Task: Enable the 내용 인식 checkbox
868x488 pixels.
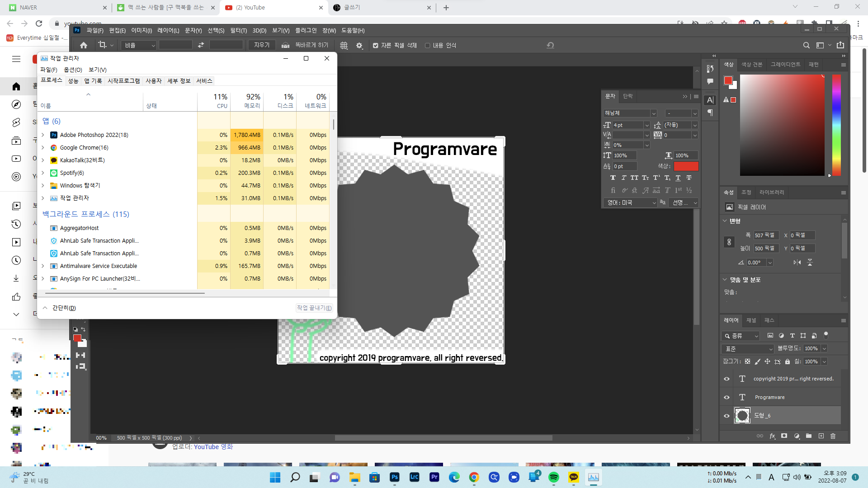Action: 427,45
